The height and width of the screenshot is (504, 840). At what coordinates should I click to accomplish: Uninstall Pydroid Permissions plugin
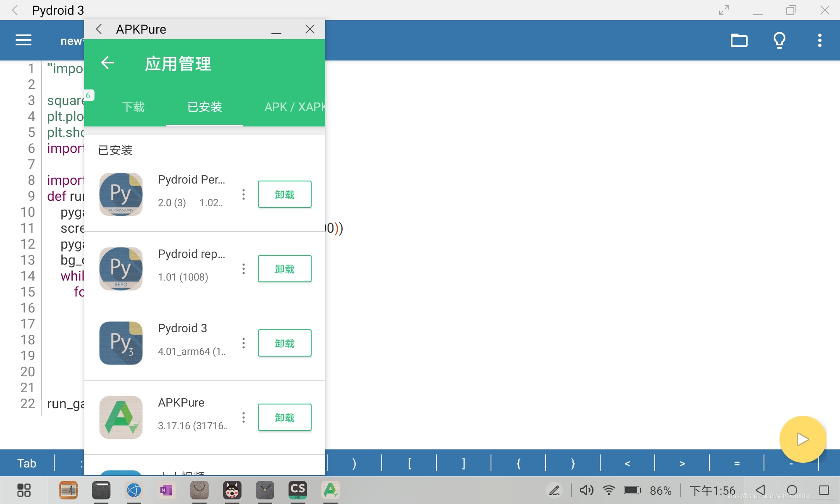[285, 194]
